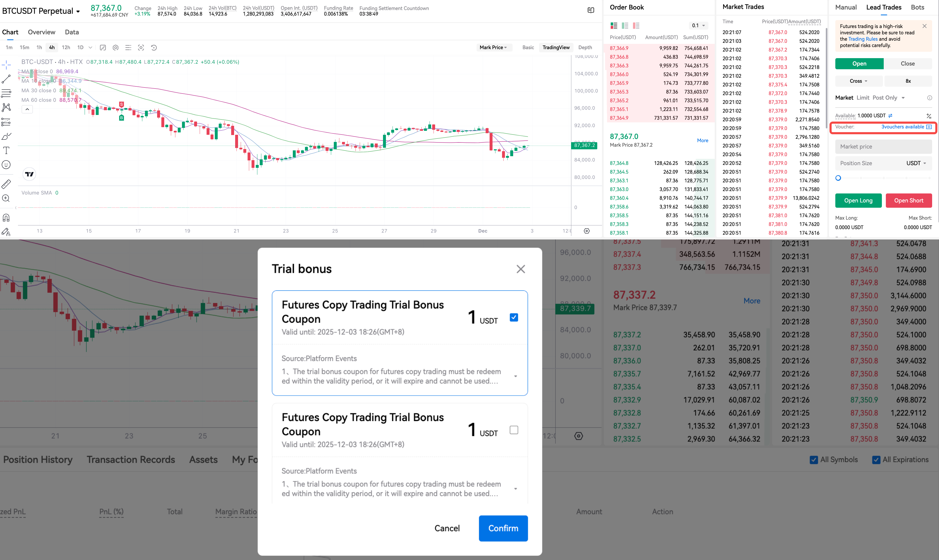Click the chart screenshot capture icon

click(x=141, y=48)
